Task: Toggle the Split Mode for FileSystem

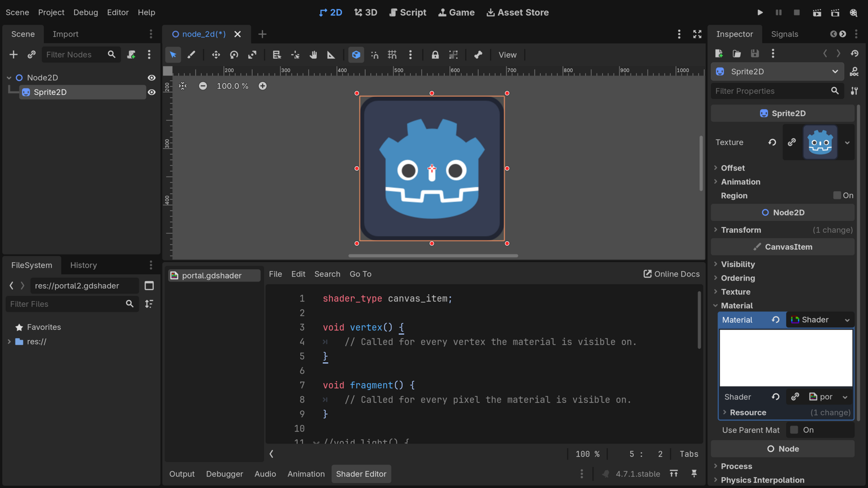Action: pos(149,286)
